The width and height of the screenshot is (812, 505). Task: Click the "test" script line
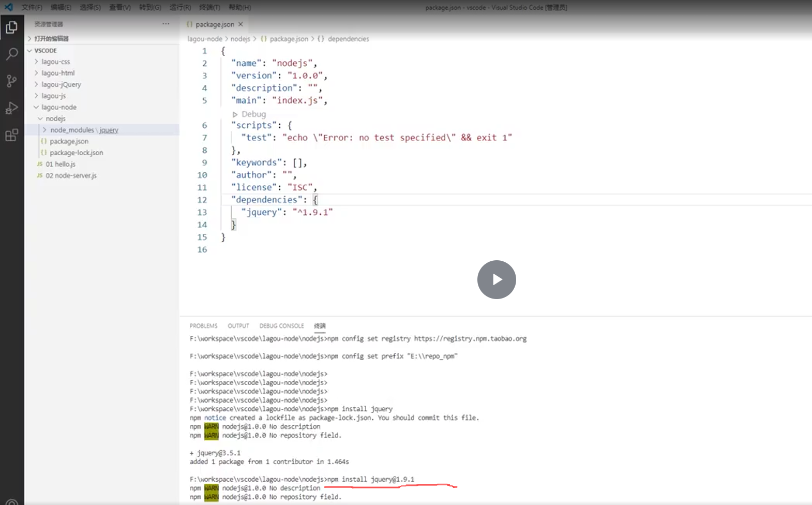pyautogui.click(x=377, y=138)
